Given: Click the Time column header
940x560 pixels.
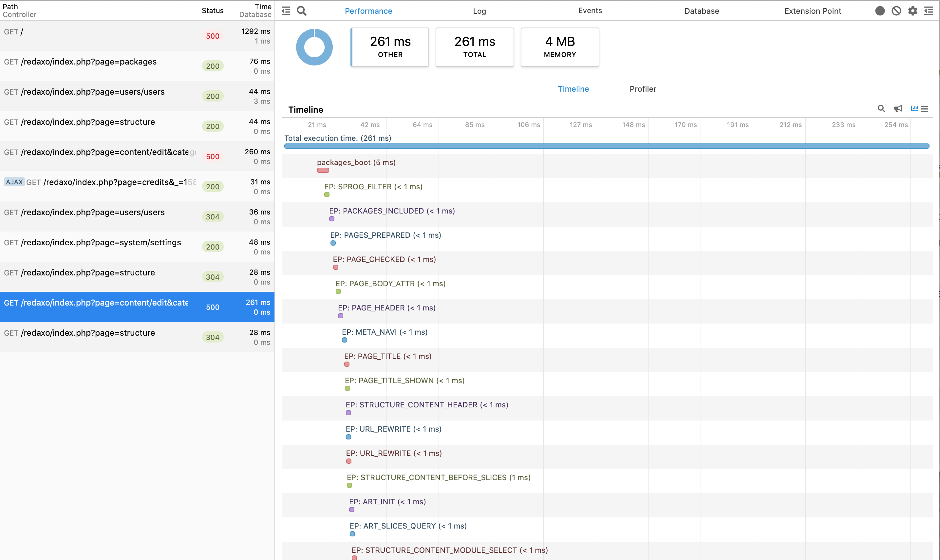Looking at the screenshot, I should click(x=263, y=7).
